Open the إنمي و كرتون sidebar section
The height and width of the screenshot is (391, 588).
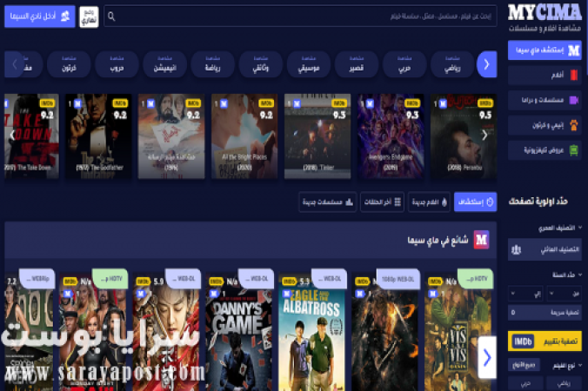545,125
